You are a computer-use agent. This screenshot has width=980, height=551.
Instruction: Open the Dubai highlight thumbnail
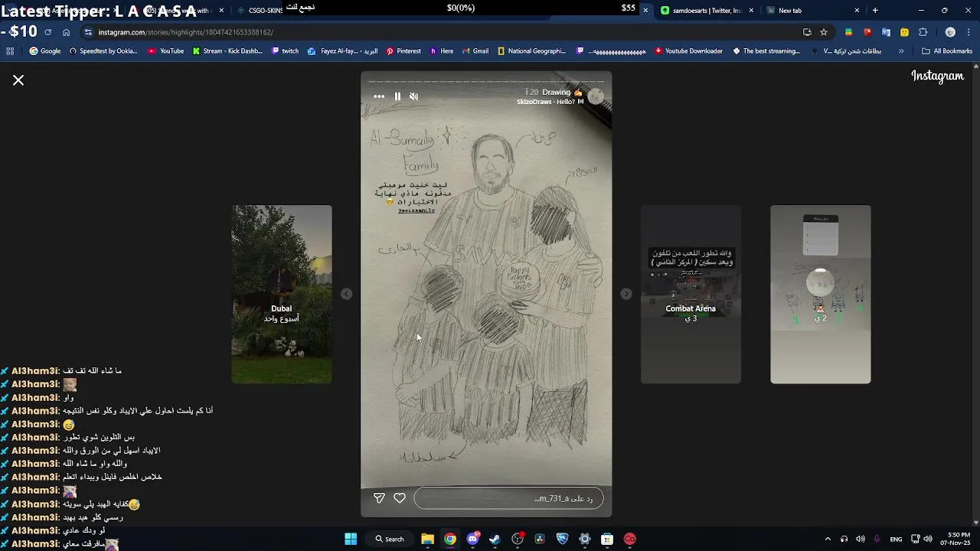click(282, 294)
